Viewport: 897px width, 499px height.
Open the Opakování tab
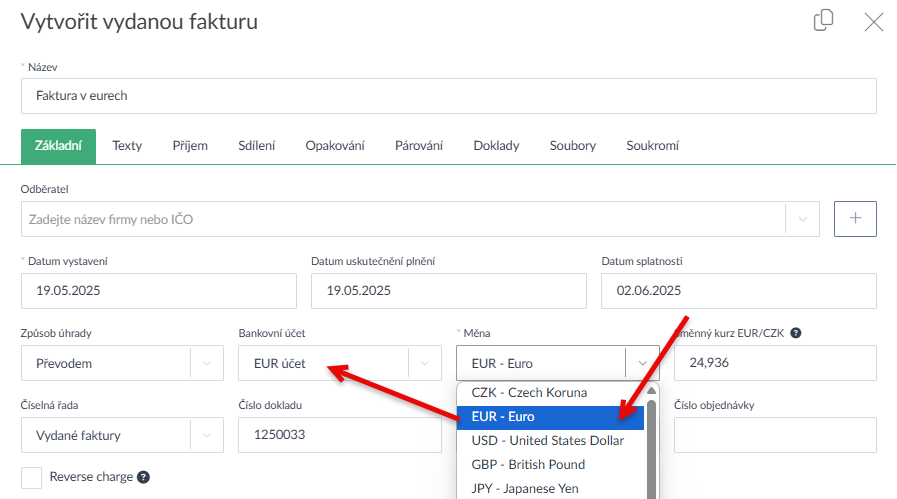(335, 146)
